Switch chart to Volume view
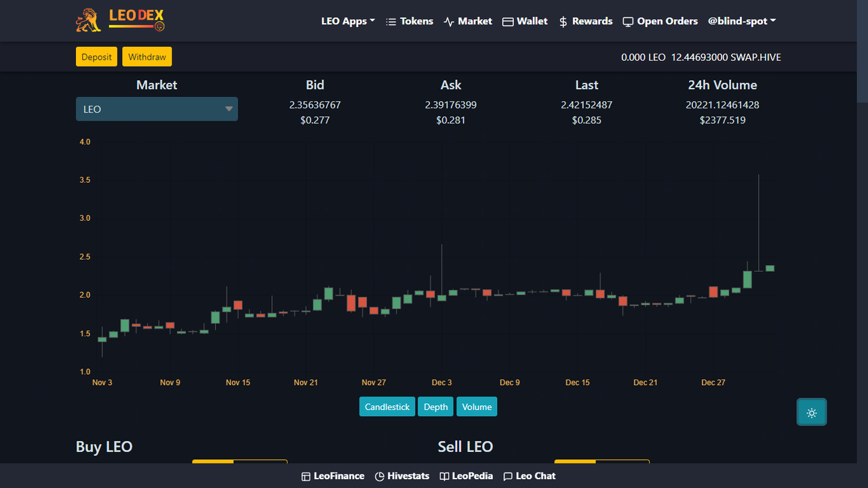This screenshot has height=488, width=868. (x=477, y=407)
